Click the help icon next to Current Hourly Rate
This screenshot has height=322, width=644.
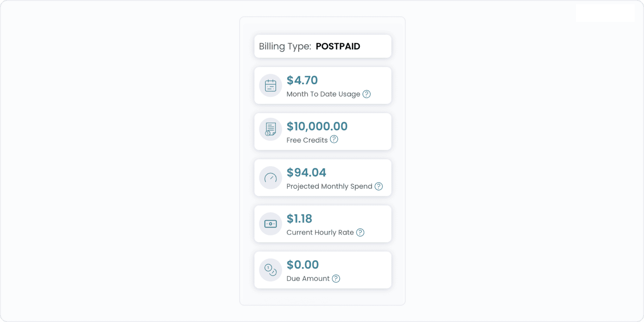tap(360, 232)
